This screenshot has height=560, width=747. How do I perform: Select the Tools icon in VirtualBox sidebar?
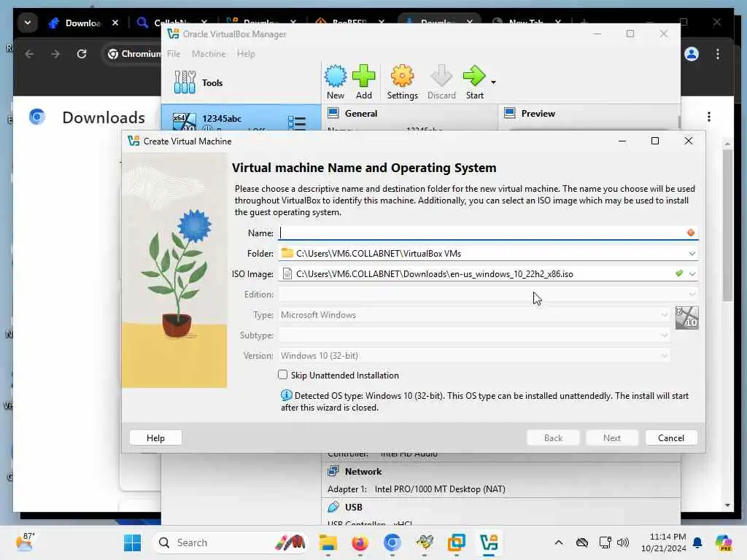point(185,82)
